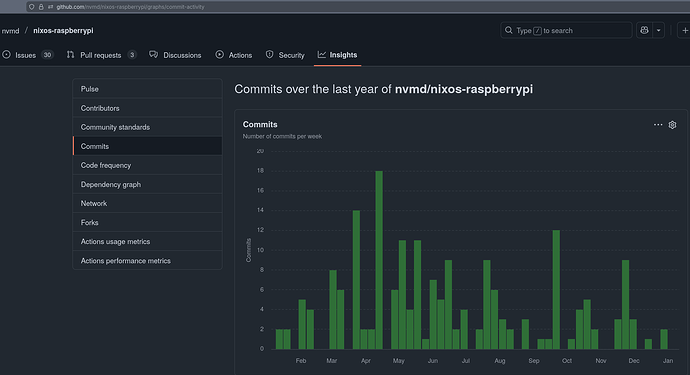This screenshot has height=375, width=690.
Task: Focus the Type to search field
Action: coord(566,30)
